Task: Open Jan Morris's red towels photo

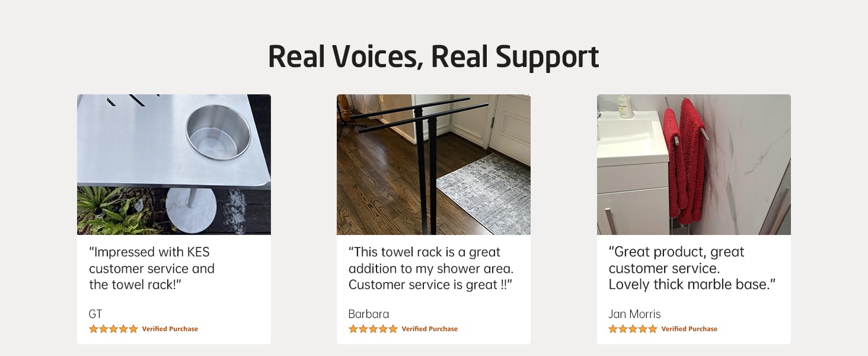Action: click(x=694, y=164)
